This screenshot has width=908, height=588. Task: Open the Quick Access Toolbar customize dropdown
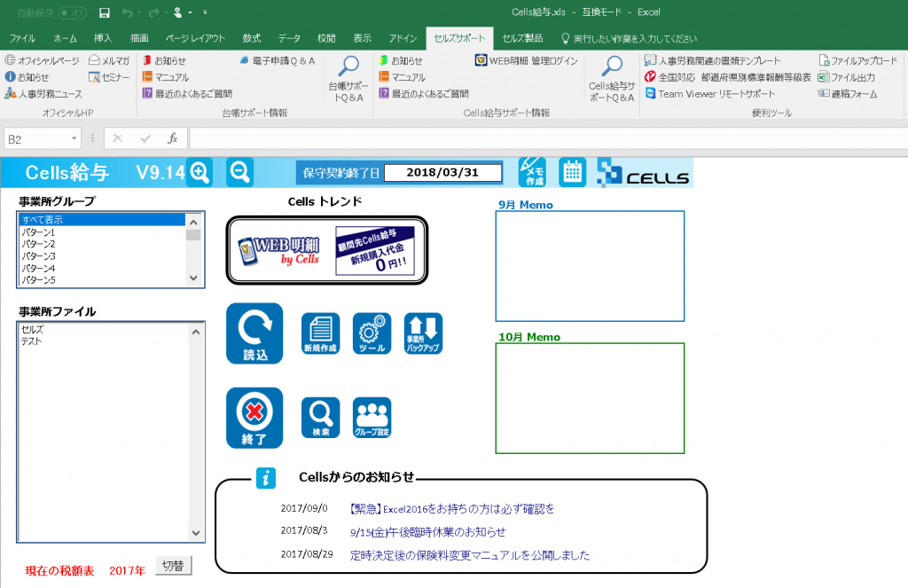click(205, 12)
